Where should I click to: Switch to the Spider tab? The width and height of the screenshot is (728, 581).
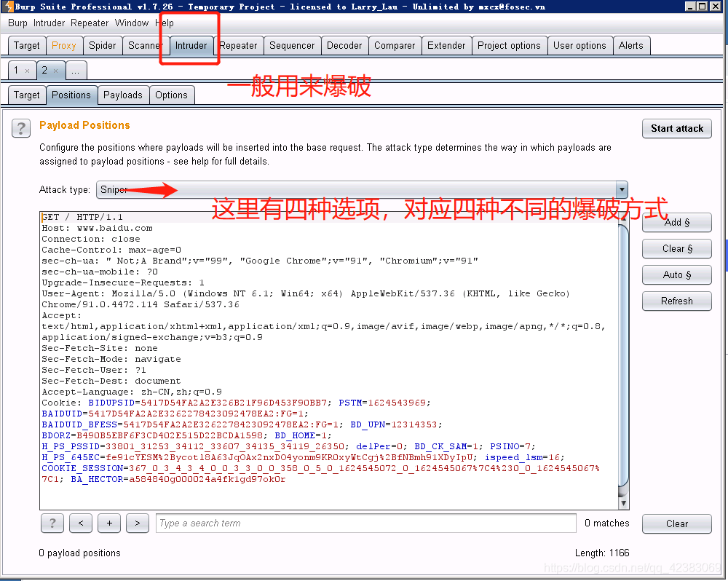(x=103, y=46)
